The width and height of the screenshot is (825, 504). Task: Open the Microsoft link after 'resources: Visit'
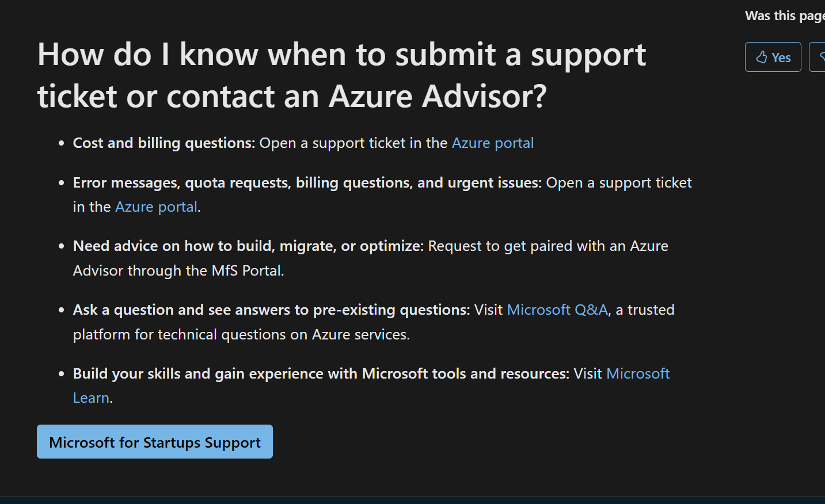638,373
